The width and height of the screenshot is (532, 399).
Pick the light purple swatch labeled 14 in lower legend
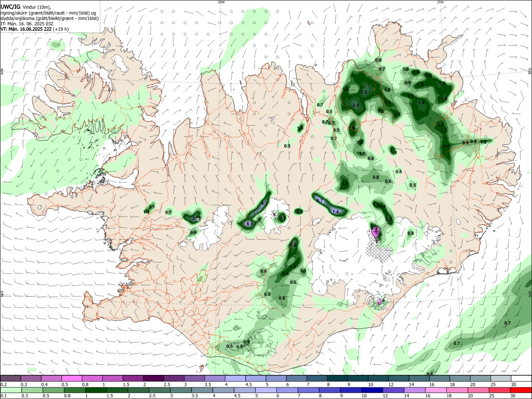(x=414, y=390)
